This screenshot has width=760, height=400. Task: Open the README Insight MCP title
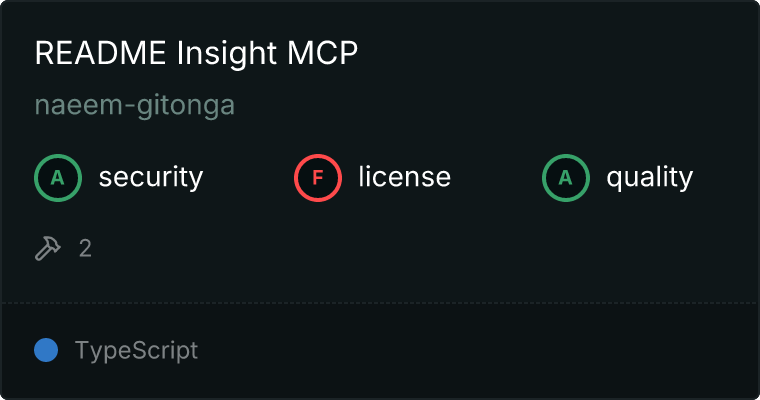(196, 54)
